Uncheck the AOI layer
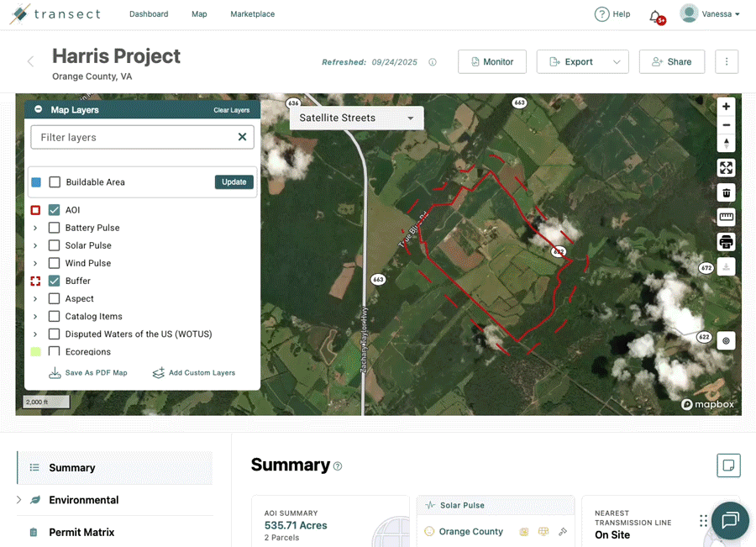Screen dimensions: 756x547 55,210
